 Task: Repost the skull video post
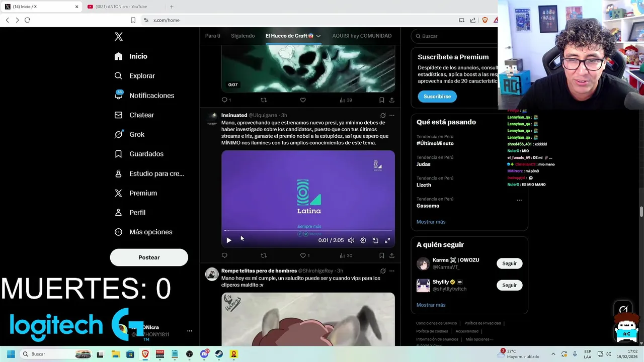(x=264, y=100)
